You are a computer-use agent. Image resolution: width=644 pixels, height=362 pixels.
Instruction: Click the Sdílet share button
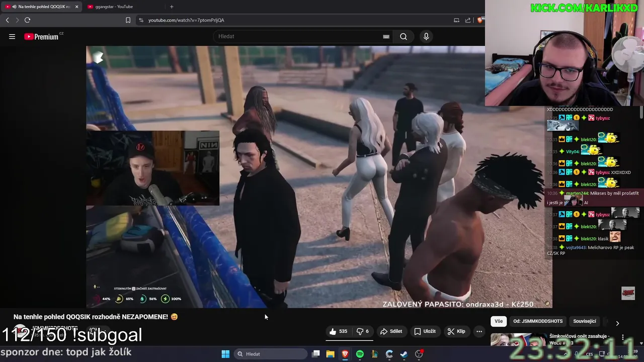391,331
